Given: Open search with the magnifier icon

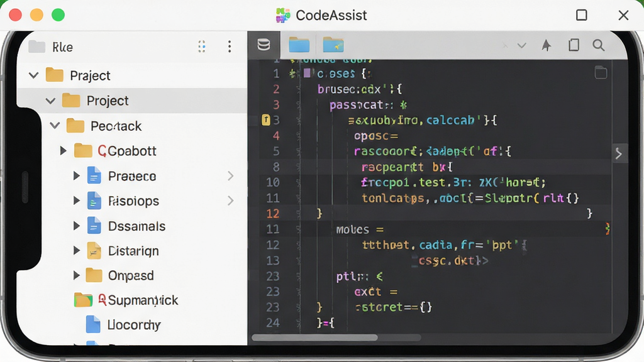Looking at the screenshot, I should click(x=599, y=45).
